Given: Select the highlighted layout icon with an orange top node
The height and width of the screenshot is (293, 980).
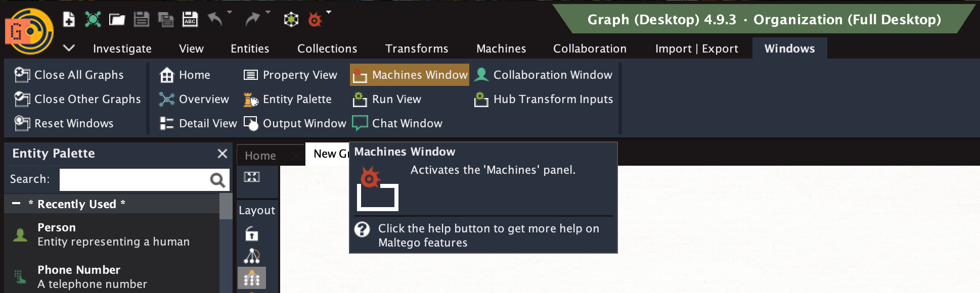Looking at the screenshot, I should [252, 278].
